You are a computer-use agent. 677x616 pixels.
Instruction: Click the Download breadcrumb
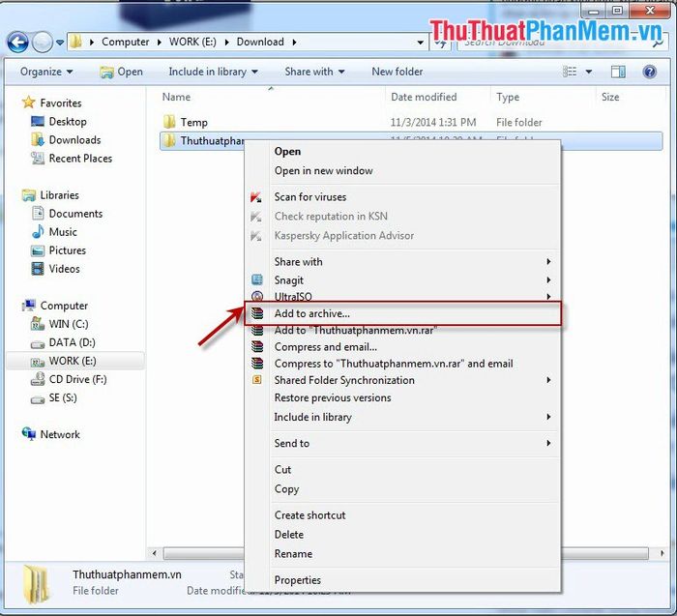[260, 42]
